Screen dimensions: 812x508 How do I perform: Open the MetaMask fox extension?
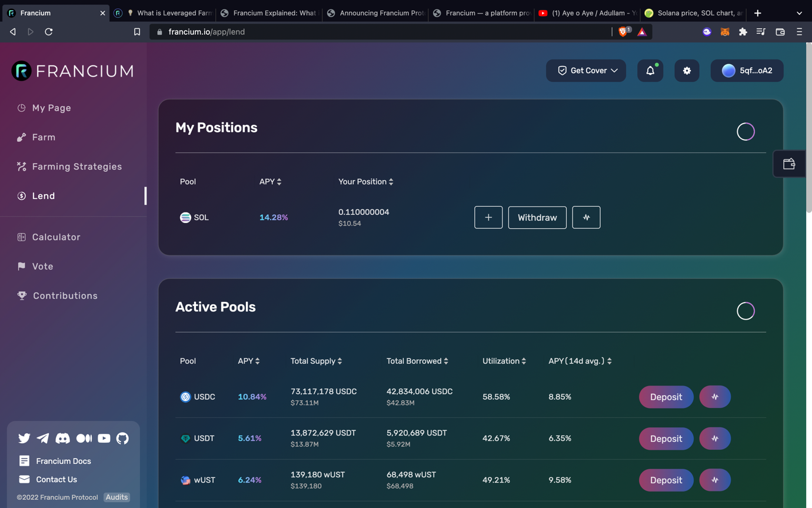point(725,32)
